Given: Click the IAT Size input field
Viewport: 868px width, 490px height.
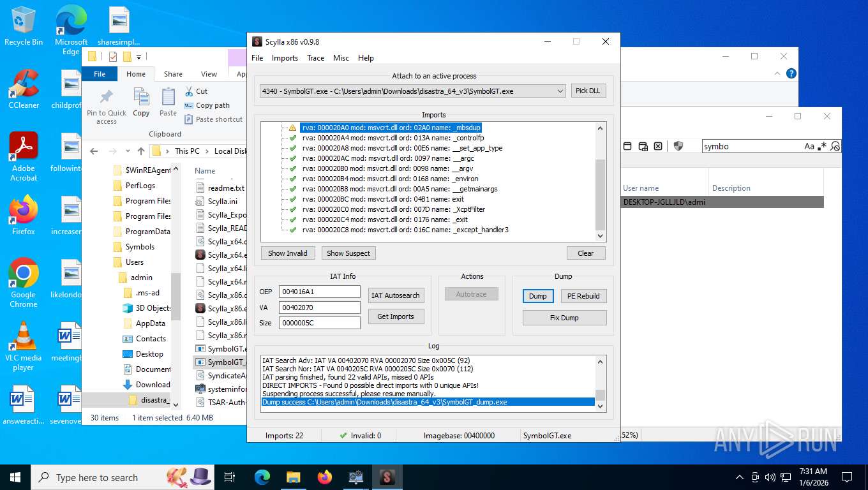Looking at the screenshot, I should [x=320, y=323].
